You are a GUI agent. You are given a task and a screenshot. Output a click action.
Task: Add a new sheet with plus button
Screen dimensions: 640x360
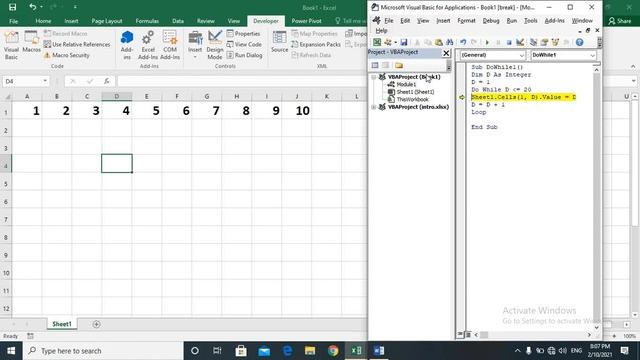coord(96,324)
